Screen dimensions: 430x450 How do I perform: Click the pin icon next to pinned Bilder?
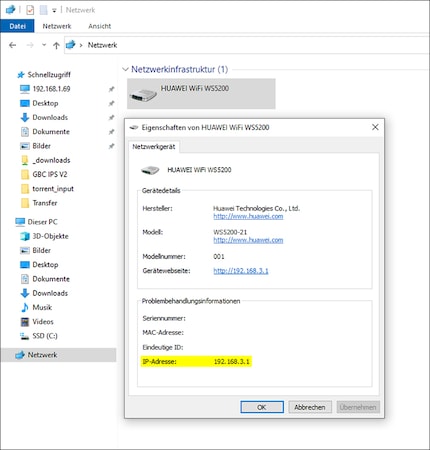[111, 146]
